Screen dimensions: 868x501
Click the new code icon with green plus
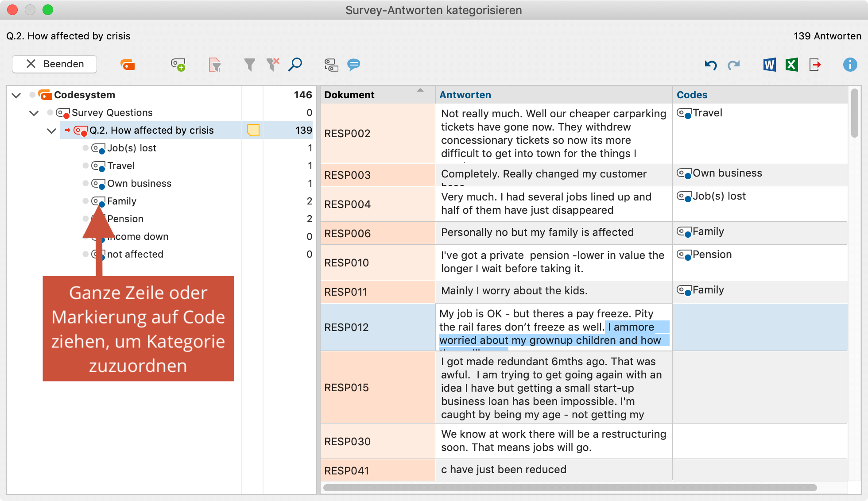coord(178,65)
